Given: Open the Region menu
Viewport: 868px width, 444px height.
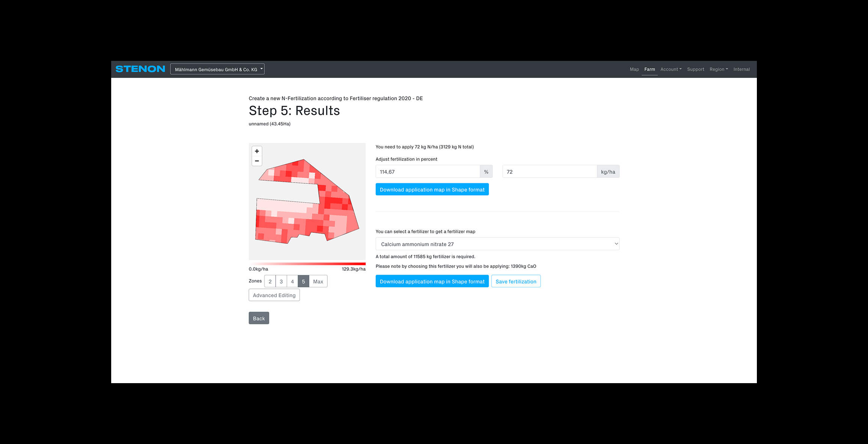Looking at the screenshot, I should [719, 69].
